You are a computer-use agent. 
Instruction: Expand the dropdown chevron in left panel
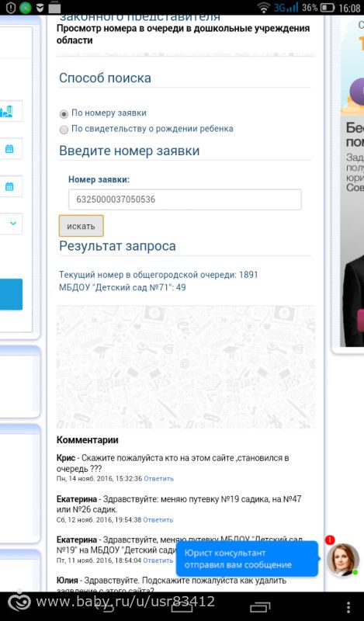click(13, 224)
